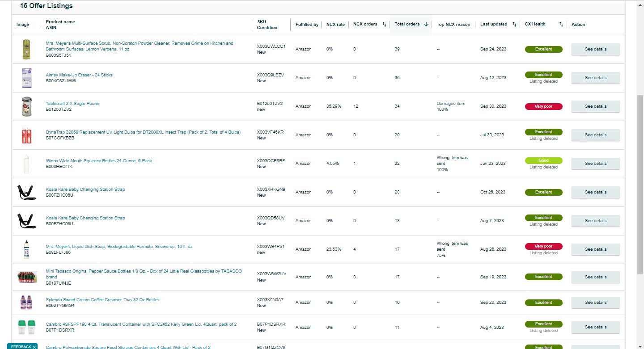The image size is (644, 349).
Task: See details for Mrs. Meyer's Multi-Surface Scrub
Action: coord(596,49)
